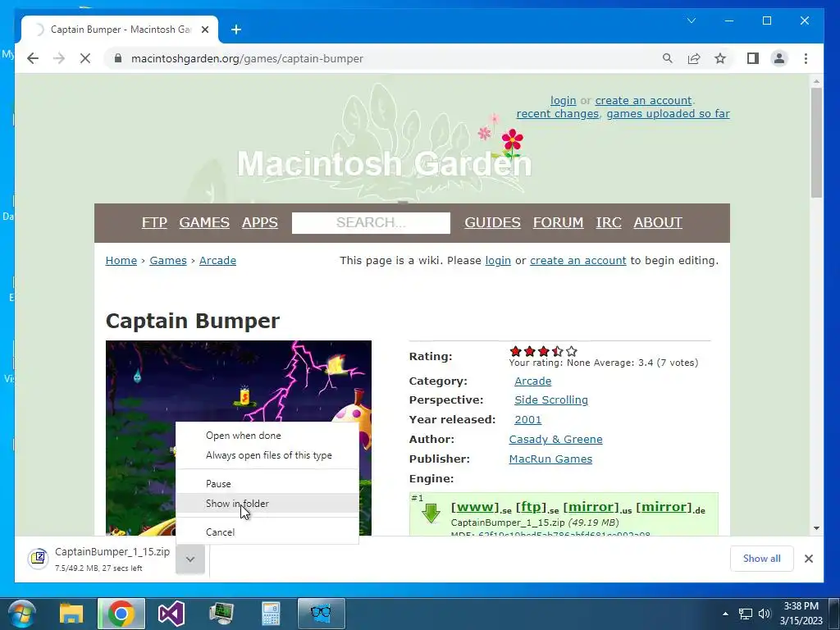The height and width of the screenshot is (630, 840).
Task: Open the Arcade category link
Action: [532, 381]
